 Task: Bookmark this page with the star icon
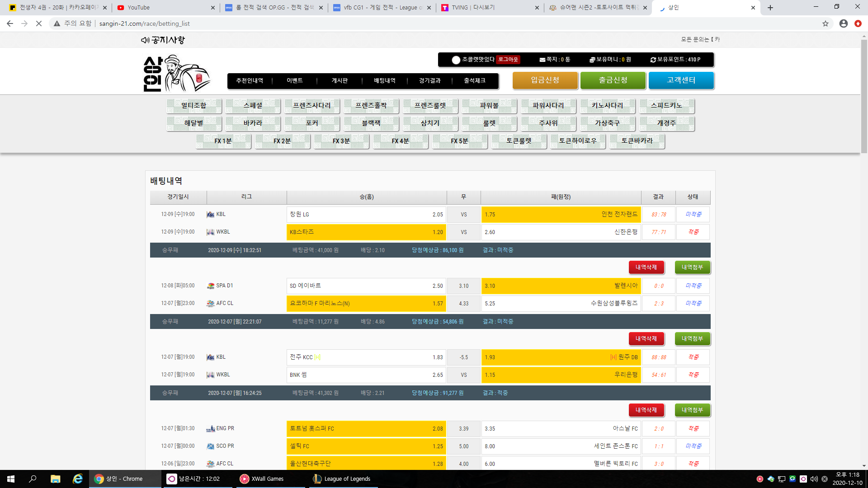[x=826, y=23]
